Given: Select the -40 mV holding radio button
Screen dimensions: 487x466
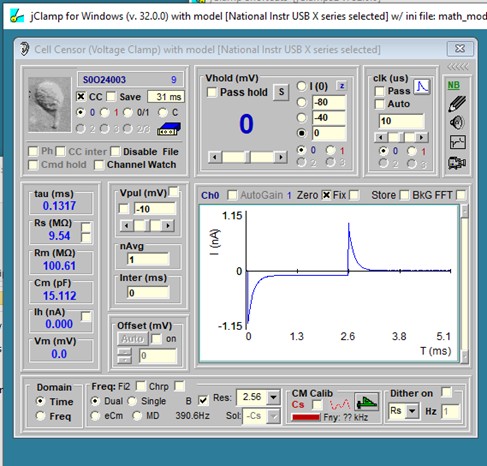Looking at the screenshot, I should tap(302, 117).
